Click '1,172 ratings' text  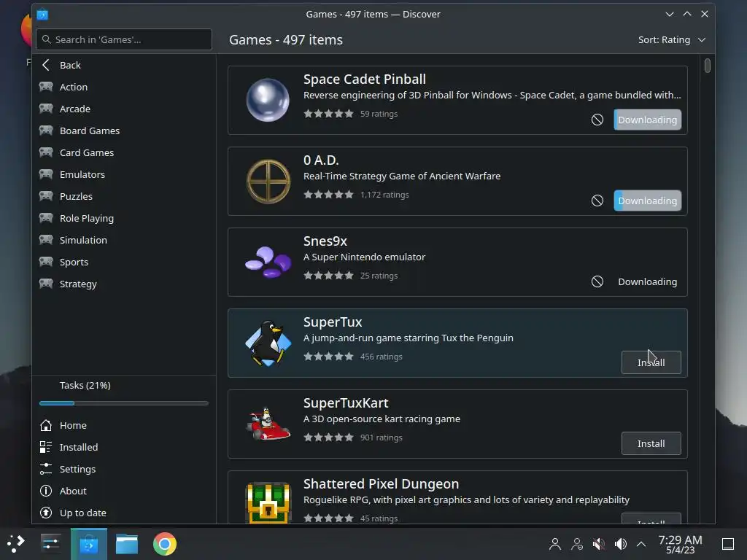(x=384, y=195)
